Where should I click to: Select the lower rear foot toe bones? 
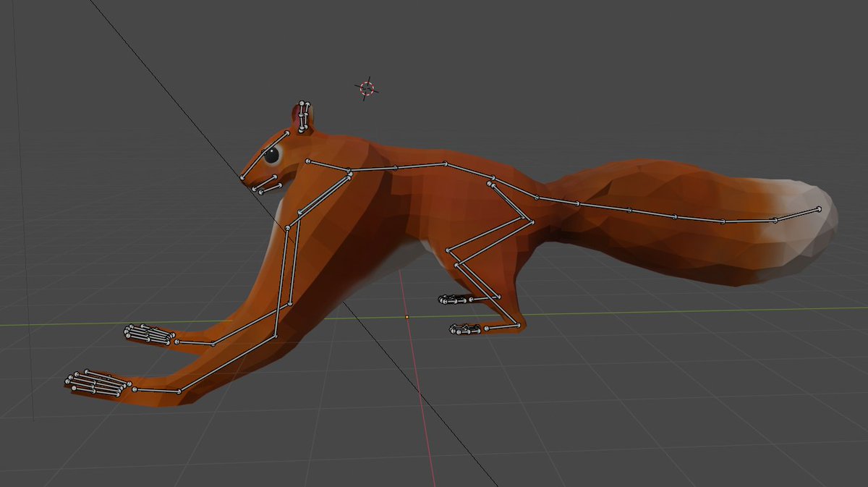pos(465,330)
